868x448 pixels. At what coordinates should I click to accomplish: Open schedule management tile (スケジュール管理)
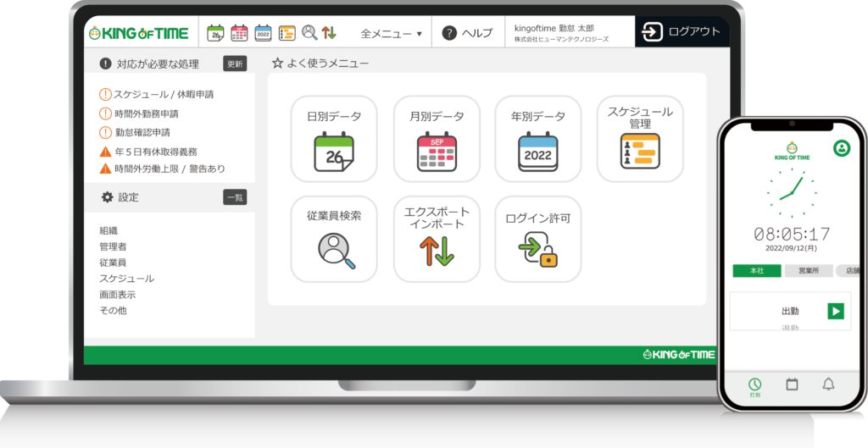coord(639,139)
